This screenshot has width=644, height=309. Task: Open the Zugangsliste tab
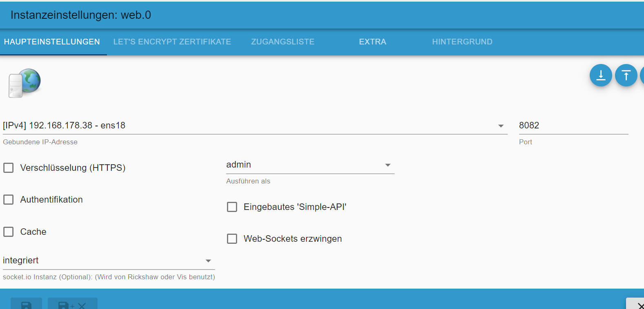[283, 42]
